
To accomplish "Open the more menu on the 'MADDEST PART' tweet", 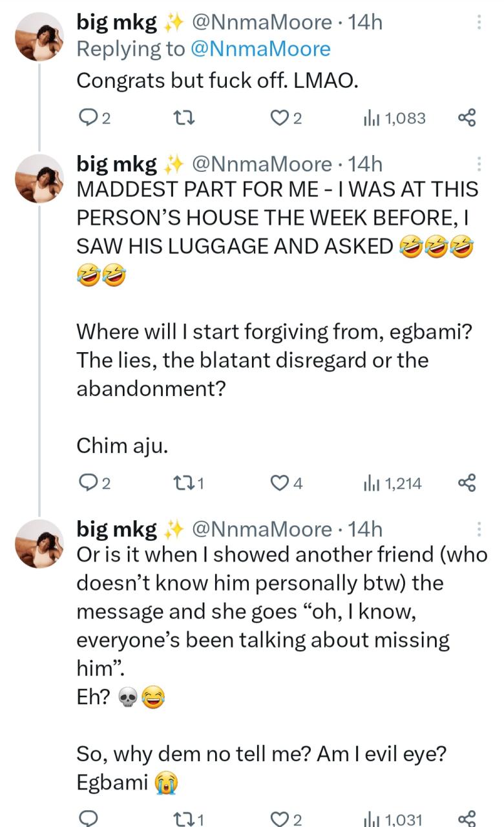I will click(x=479, y=165).
